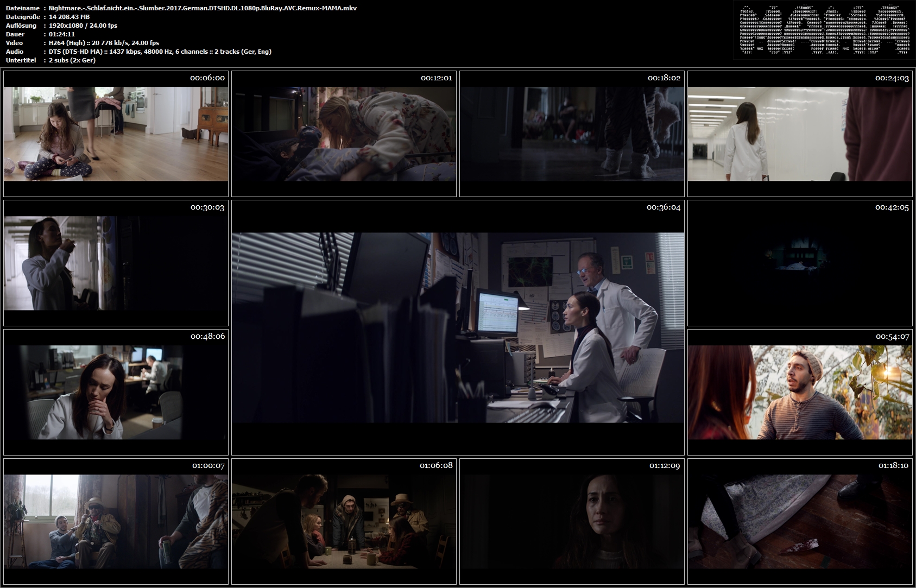
Task: Click the 00:48:06 timestamp
Action: coord(207,337)
